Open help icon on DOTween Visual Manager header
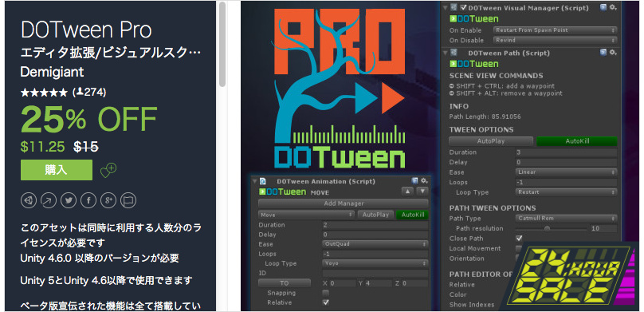 coord(603,7)
